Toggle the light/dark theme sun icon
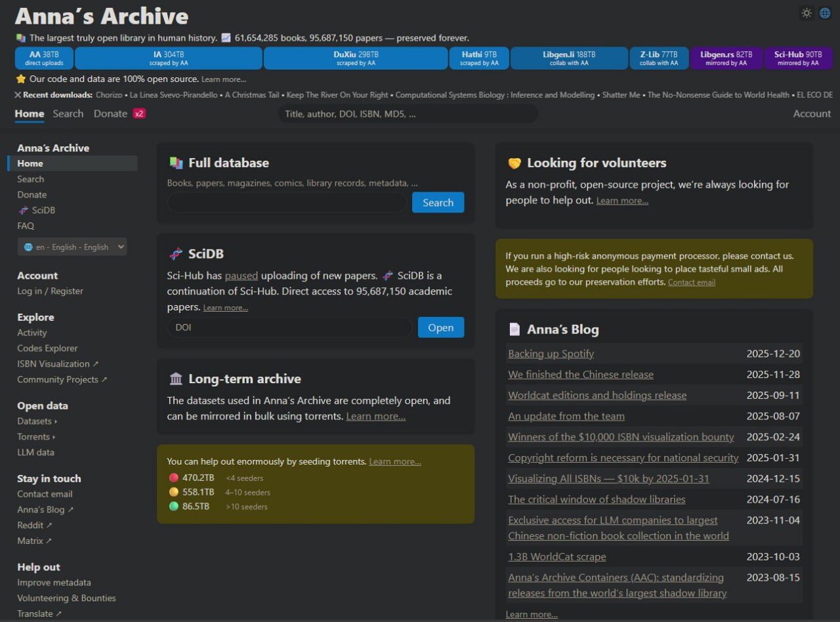This screenshot has width=840, height=622. coord(807,13)
